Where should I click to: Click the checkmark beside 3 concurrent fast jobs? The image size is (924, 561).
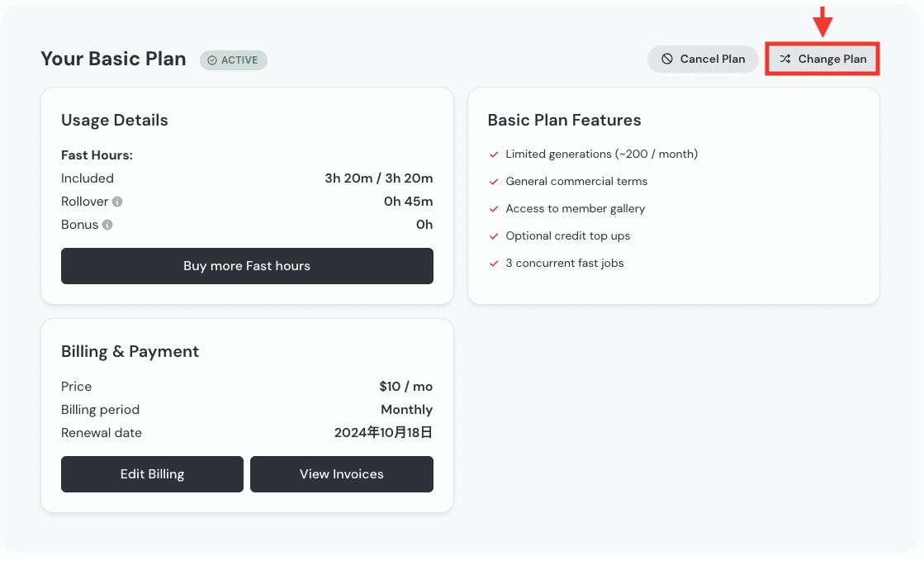(x=494, y=264)
